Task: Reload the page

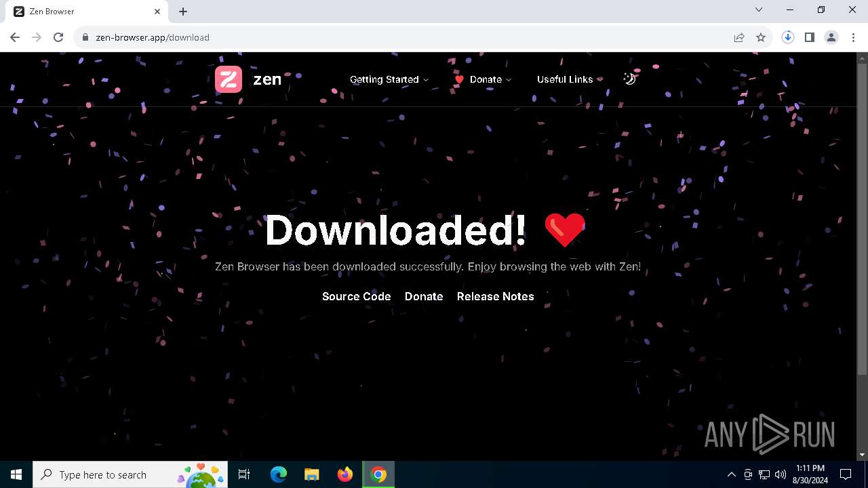Action: (x=58, y=37)
